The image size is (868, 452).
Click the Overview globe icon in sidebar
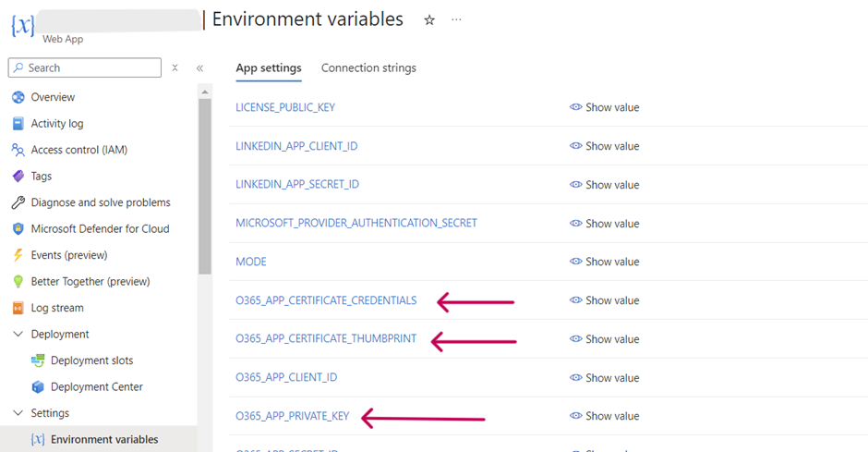18,97
